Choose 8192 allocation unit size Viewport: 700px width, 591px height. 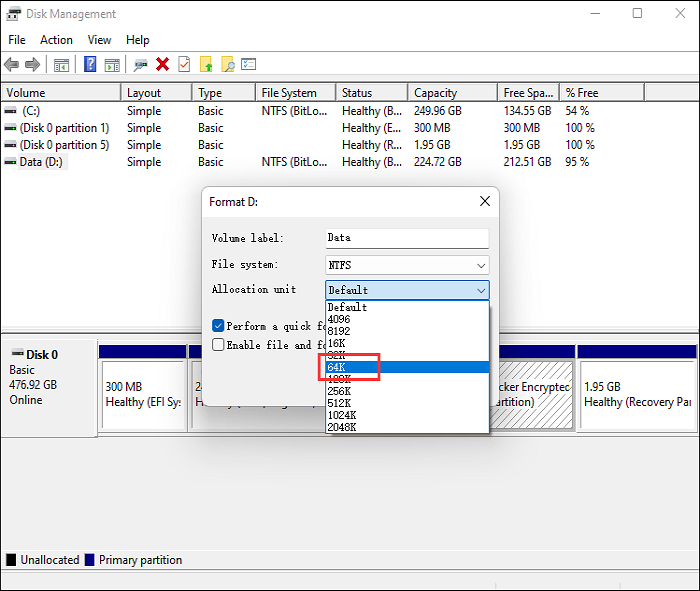[x=407, y=331]
